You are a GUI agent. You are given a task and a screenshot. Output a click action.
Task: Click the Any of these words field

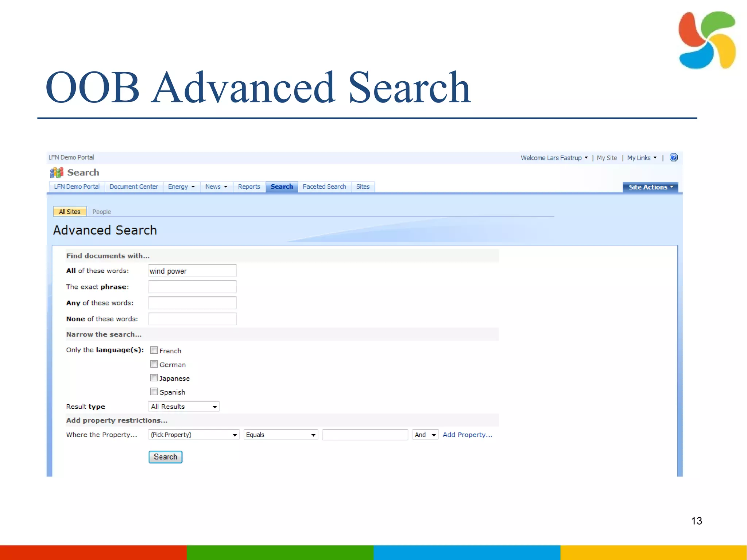point(192,303)
